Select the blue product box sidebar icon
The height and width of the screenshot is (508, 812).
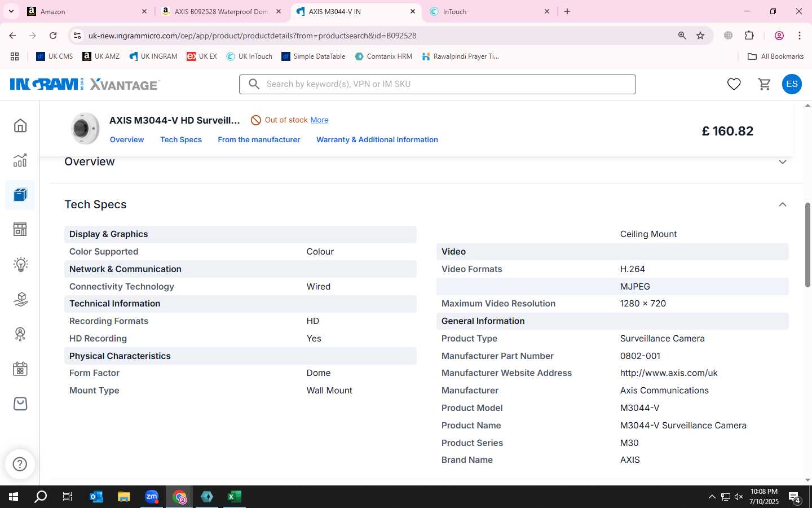(20, 195)
